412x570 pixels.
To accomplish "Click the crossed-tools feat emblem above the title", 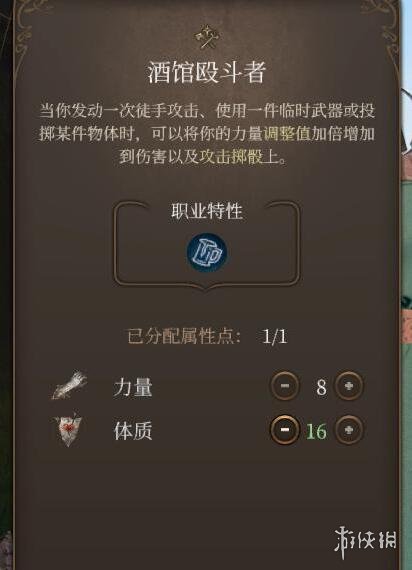I will point(207,37).
